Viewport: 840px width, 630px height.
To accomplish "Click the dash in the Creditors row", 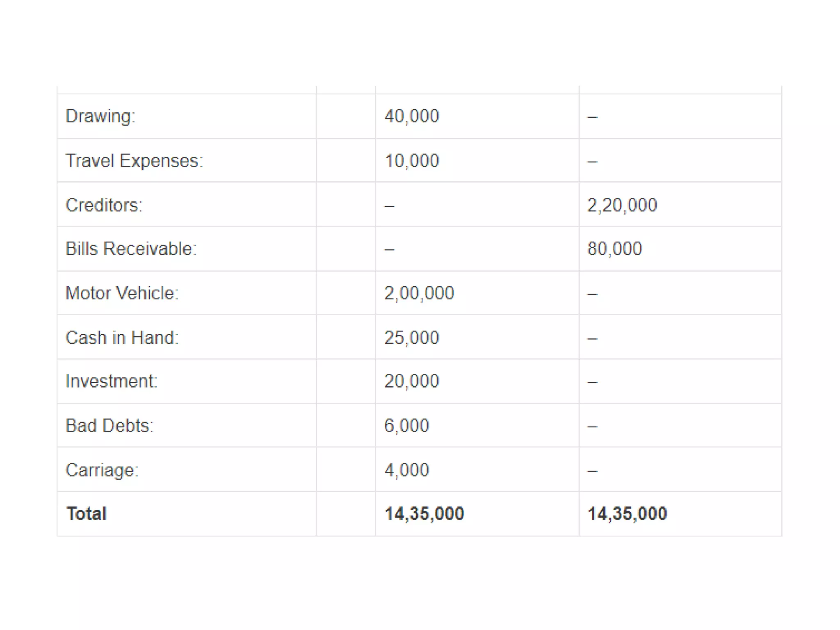I will coord(389,206).
